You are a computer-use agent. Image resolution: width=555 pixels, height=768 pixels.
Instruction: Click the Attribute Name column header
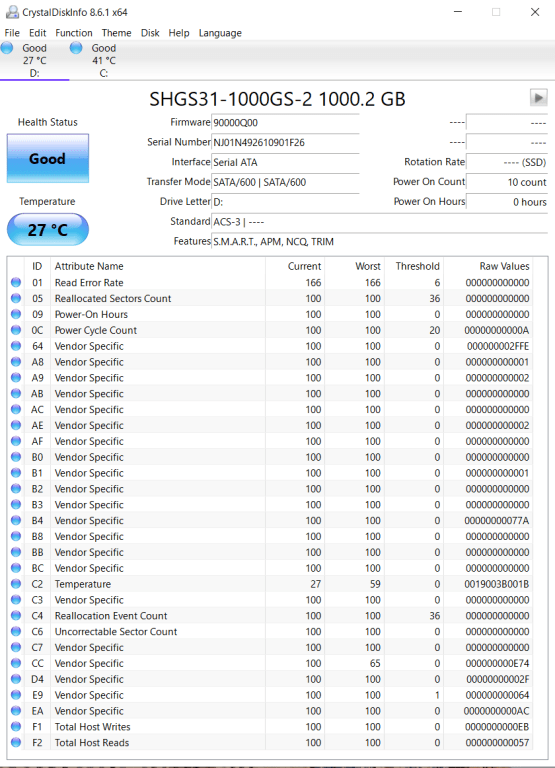point(158,266)
